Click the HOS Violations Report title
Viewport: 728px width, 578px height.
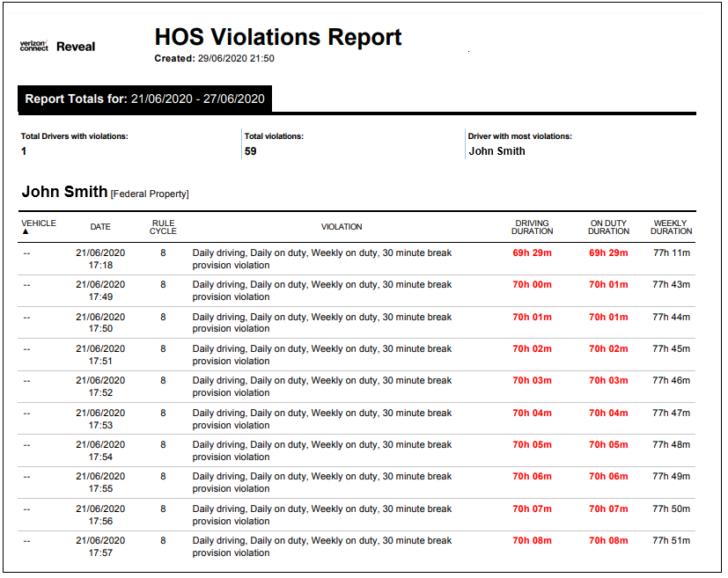tap(278, 37)
